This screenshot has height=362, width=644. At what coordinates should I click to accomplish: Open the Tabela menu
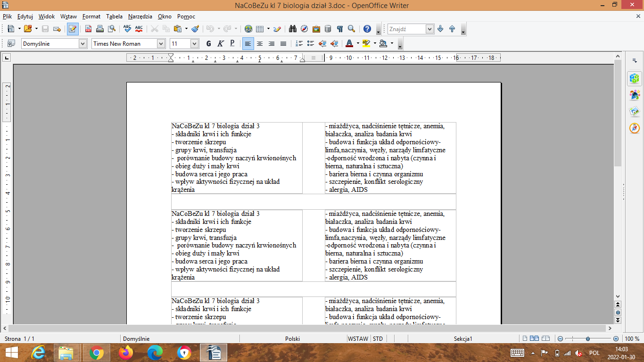click(114, 16)
